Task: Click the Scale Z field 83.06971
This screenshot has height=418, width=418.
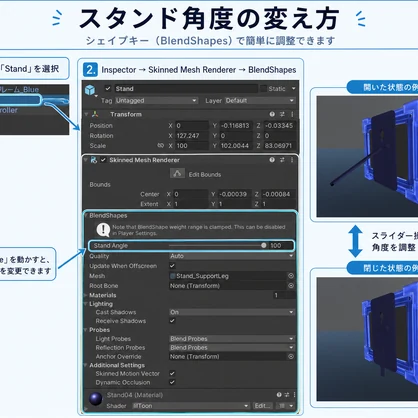Action: pos(279,146)
